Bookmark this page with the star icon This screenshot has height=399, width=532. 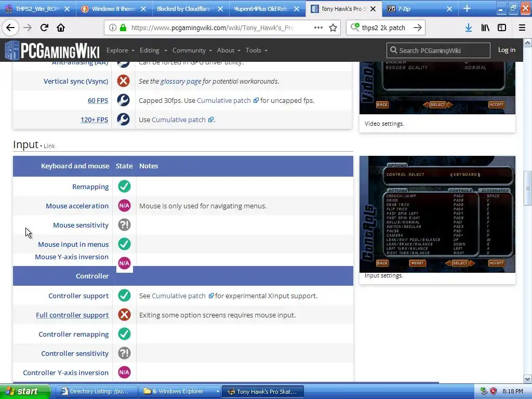tap(333, 28)
